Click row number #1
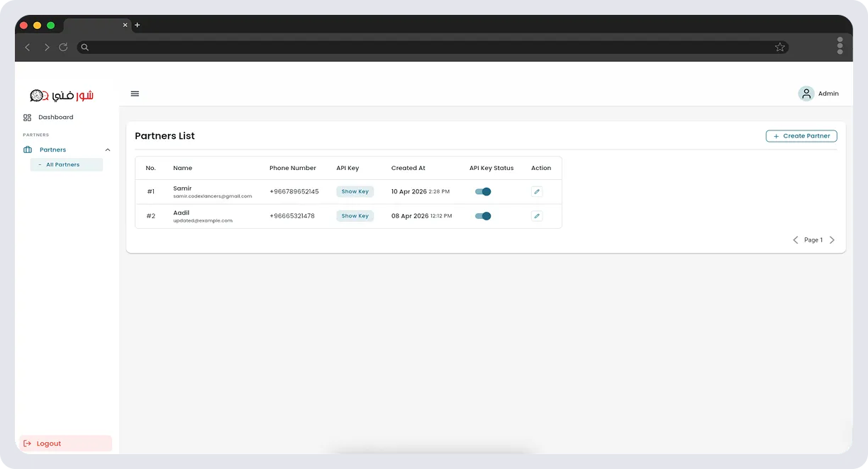Viewport: 868px width, 469px height. coord(150,191)
